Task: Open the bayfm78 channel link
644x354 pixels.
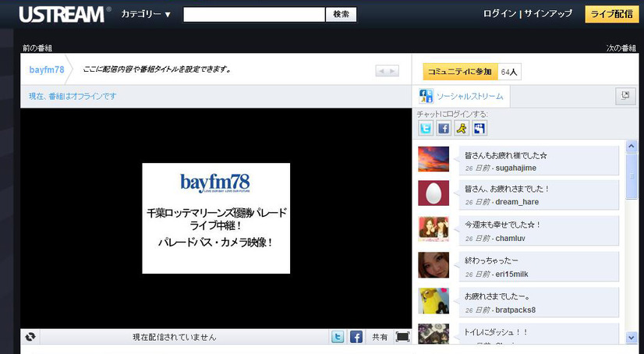Action: pos(47,69)
